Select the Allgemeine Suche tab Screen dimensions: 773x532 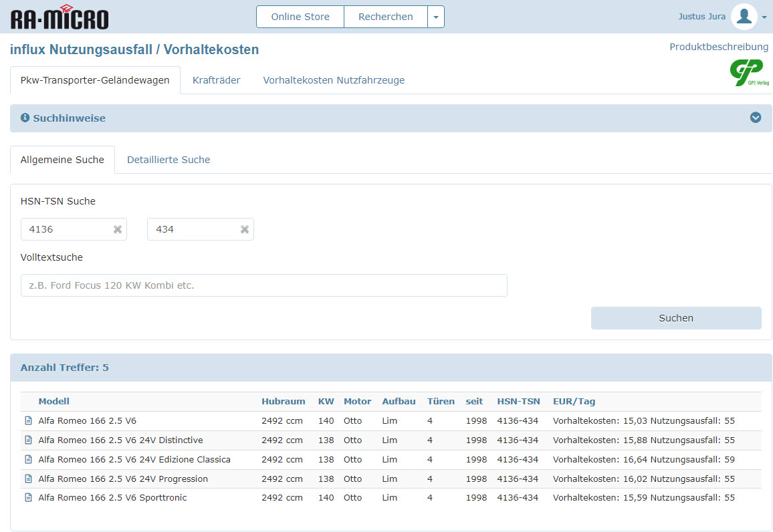(x=62, y=160)
